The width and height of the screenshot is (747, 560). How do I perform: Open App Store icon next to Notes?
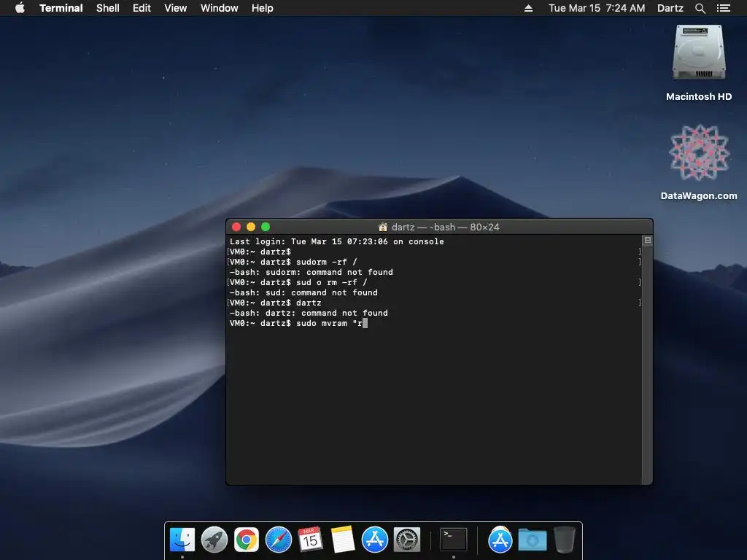374,540
